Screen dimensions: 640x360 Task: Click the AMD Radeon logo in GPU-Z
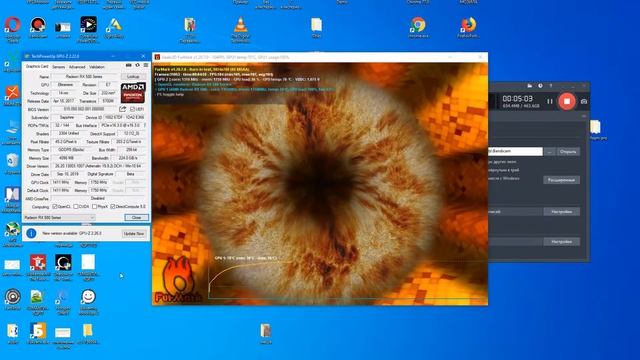[133, 93]
